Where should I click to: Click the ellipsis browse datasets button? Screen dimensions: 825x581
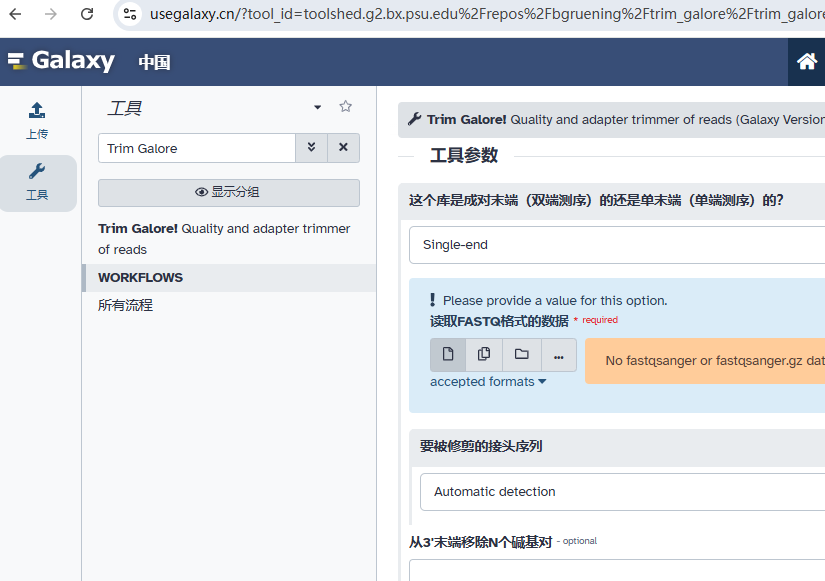pyautogui.click(x=559, y=355)
